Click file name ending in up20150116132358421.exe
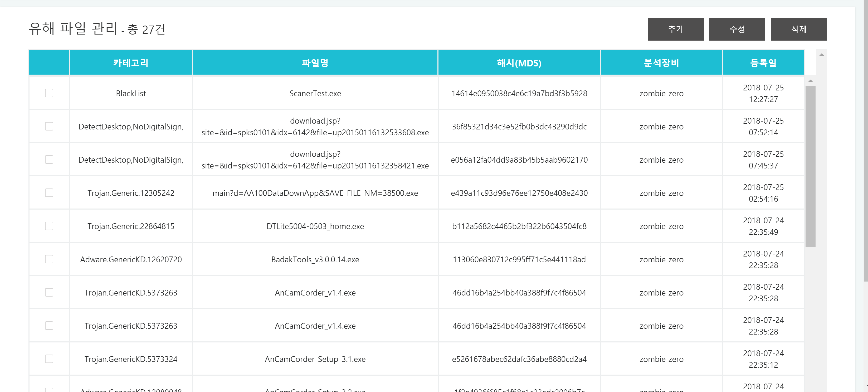The width and height of the screenshot is (868, 392). pyautogui.click(x=315, y=160)
